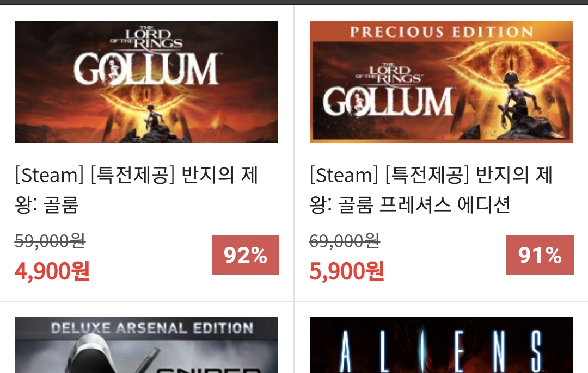Click the 골룸 프레셔스 에디션 product title
The height and width of the screenshot is (373, 588).
tap(431, 190)
